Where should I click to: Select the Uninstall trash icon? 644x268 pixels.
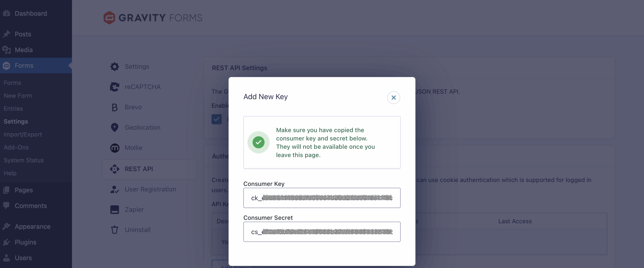click(x=114, y=229)
